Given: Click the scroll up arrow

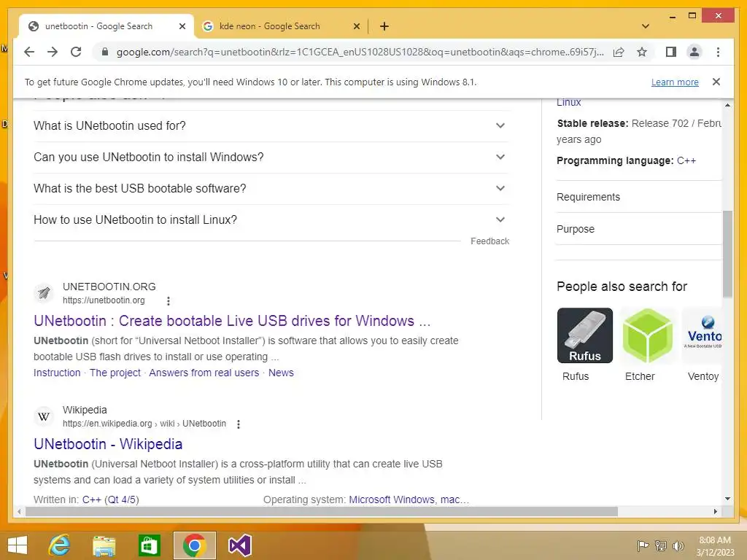Looking at the screenshot, I should [727, 105].
